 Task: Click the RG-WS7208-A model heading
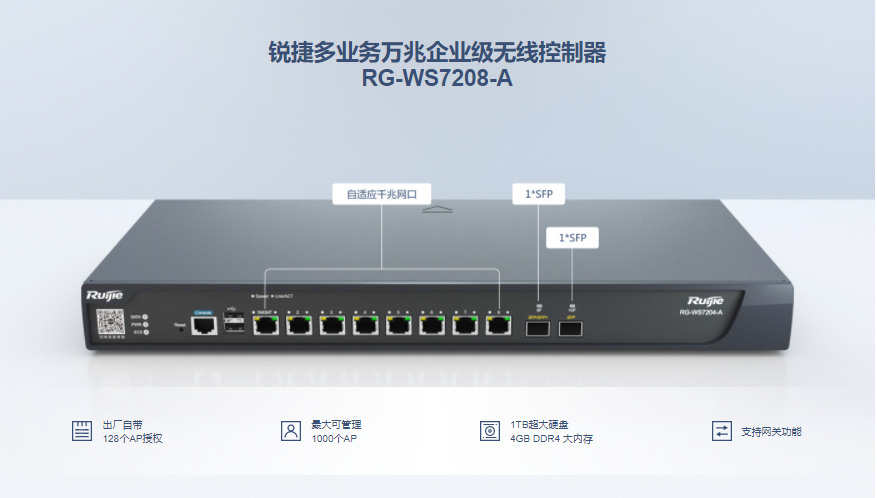coord(437,78)
